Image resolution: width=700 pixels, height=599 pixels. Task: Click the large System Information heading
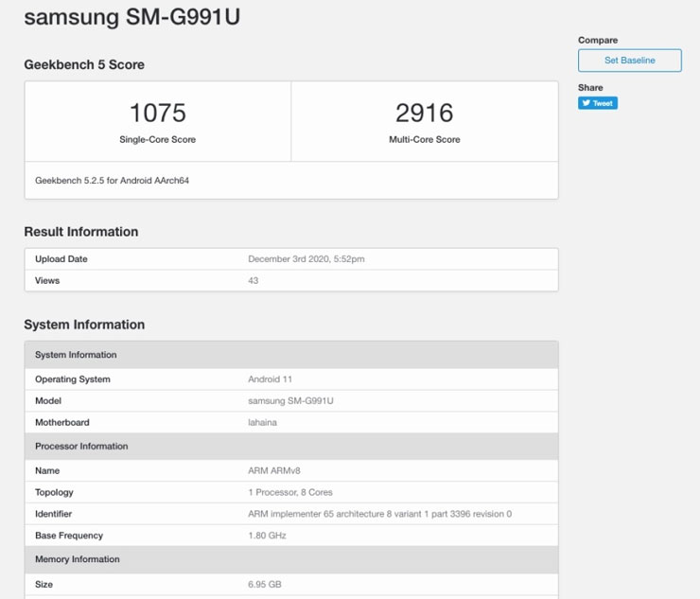tap(84, 325)
